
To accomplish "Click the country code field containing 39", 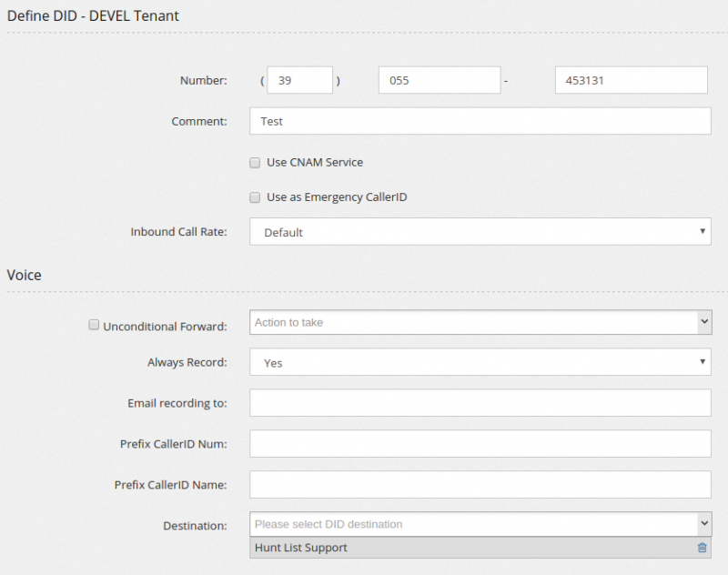I will click(299, 80).
